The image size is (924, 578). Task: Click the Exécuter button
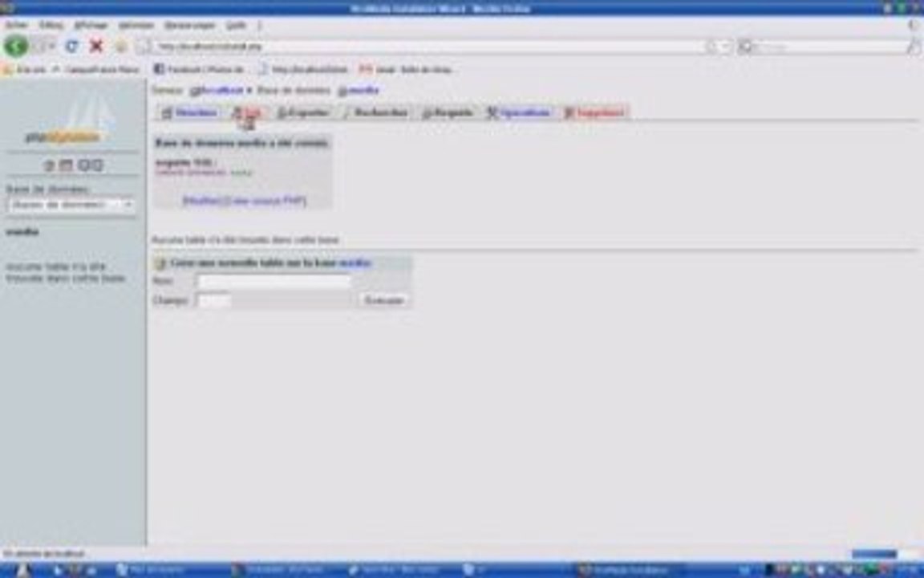pos(383,301)
